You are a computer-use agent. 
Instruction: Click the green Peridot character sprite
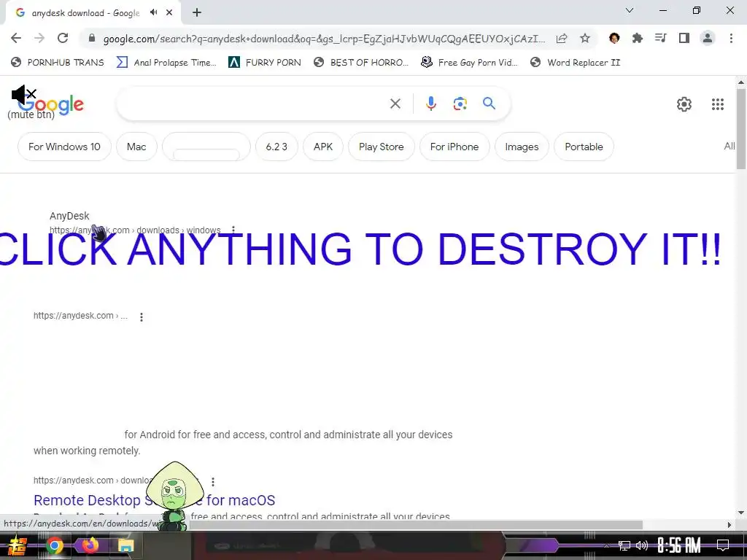click(x=174, y=496)
